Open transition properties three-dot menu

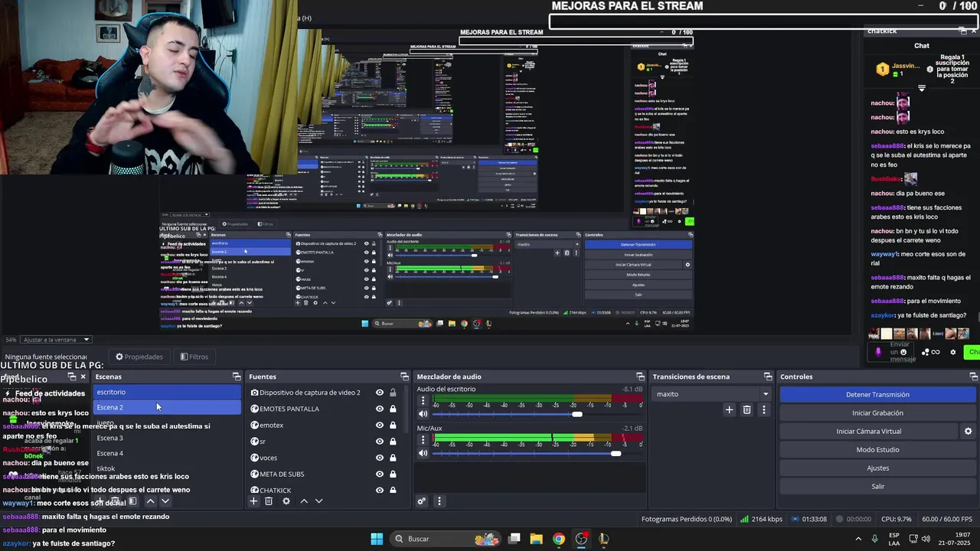pyautogui.click(x=763, y=410)
